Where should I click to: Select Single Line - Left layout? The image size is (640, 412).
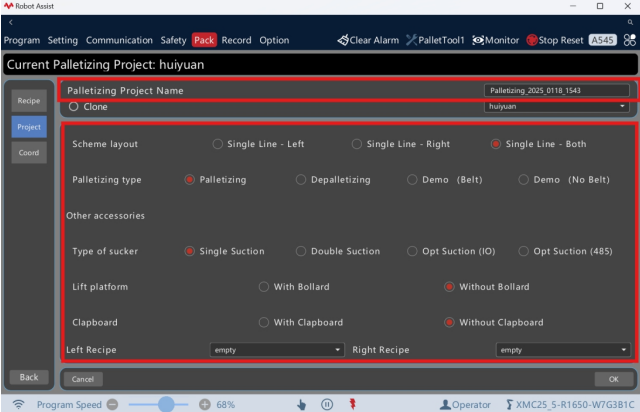pyautogui.click(x=218, y=144)
